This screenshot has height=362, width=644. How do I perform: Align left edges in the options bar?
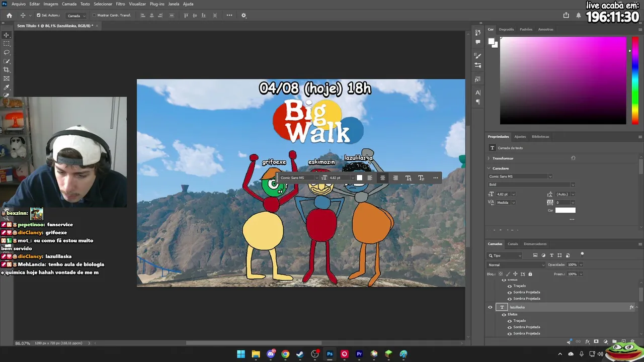(143, 16)
